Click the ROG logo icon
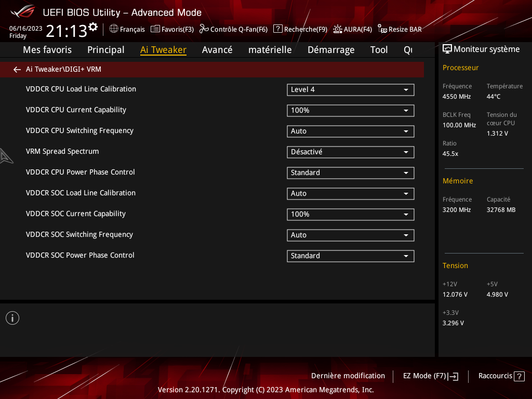532x399 pixels. click(x=23, y=12)
